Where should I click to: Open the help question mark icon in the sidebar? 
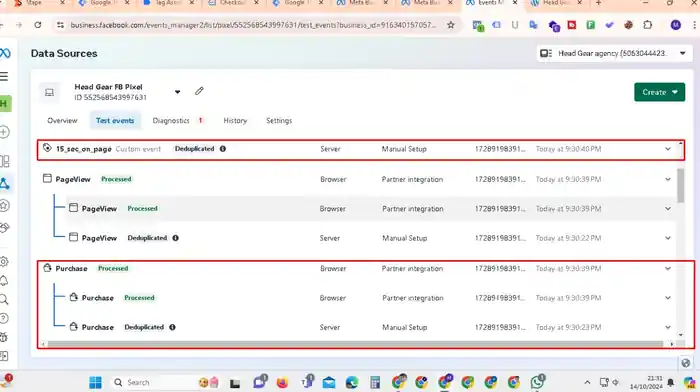coord(4,318)
